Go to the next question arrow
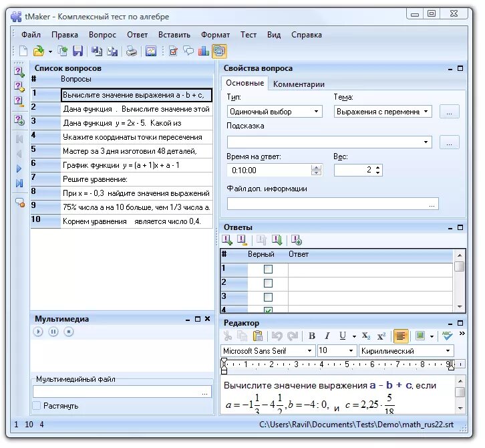The height and width of the screenshot is (448, 485). 19,169
